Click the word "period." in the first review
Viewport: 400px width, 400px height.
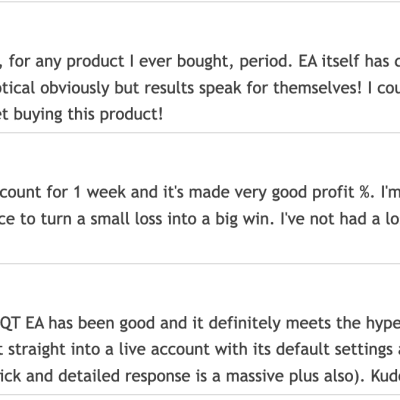coord(265,62)
